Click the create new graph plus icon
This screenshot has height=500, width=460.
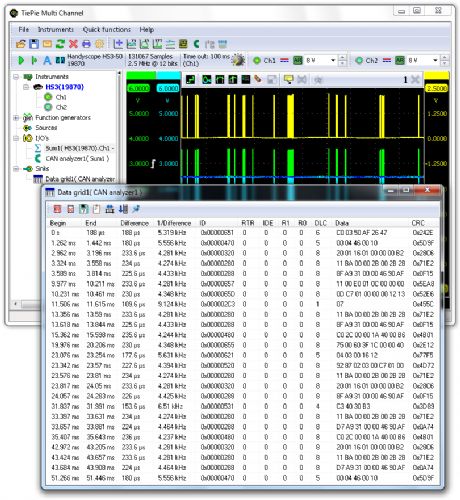click(118, 44)
